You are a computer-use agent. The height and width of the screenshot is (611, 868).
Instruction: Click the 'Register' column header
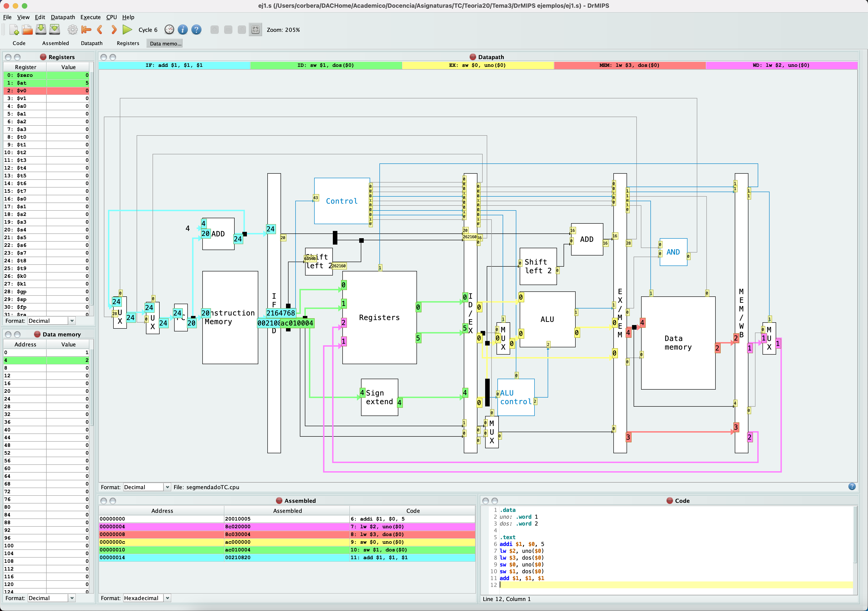pyautogui.click(x=25, y=67)
